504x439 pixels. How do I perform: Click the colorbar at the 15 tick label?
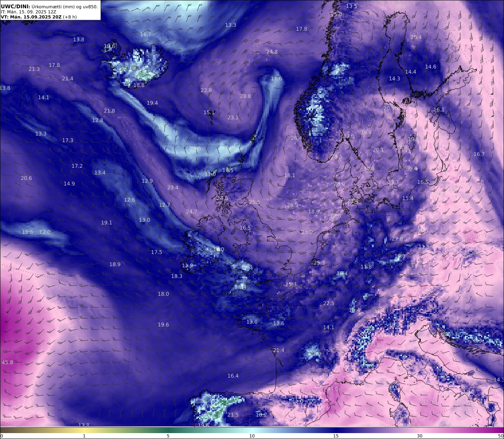336,436
